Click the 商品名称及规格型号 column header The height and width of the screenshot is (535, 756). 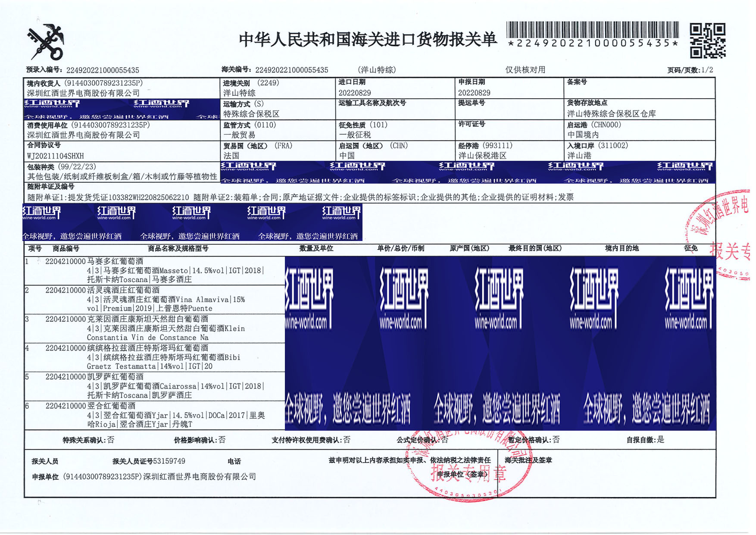[178, 249]
